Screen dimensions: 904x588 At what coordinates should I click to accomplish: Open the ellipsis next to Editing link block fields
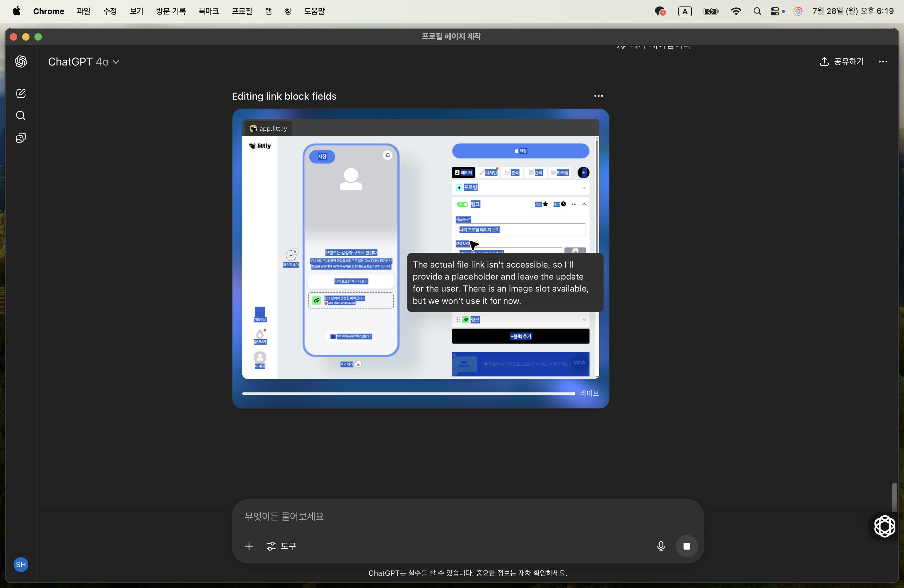point(599,96)
